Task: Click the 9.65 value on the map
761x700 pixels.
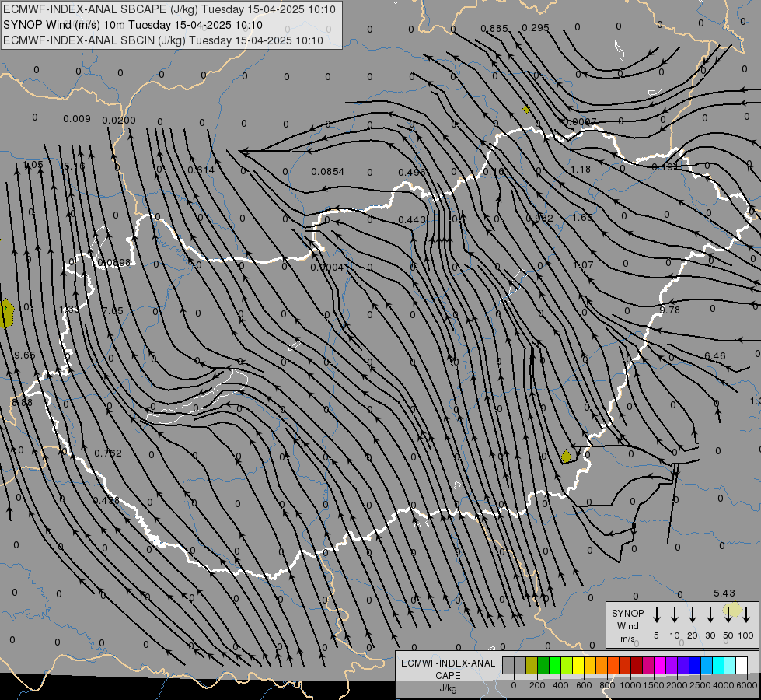Action: click(x=25, y=355)
